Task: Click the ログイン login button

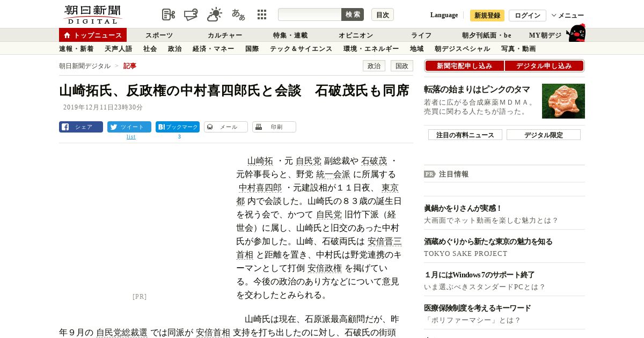Action: 528,16
